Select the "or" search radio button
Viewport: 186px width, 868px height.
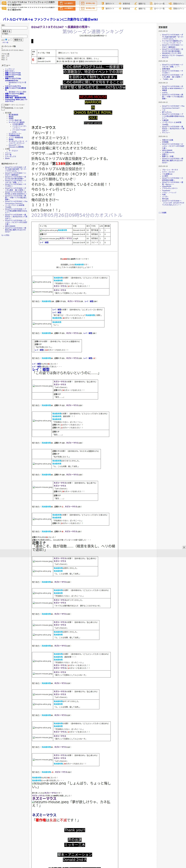click(11, 39)
